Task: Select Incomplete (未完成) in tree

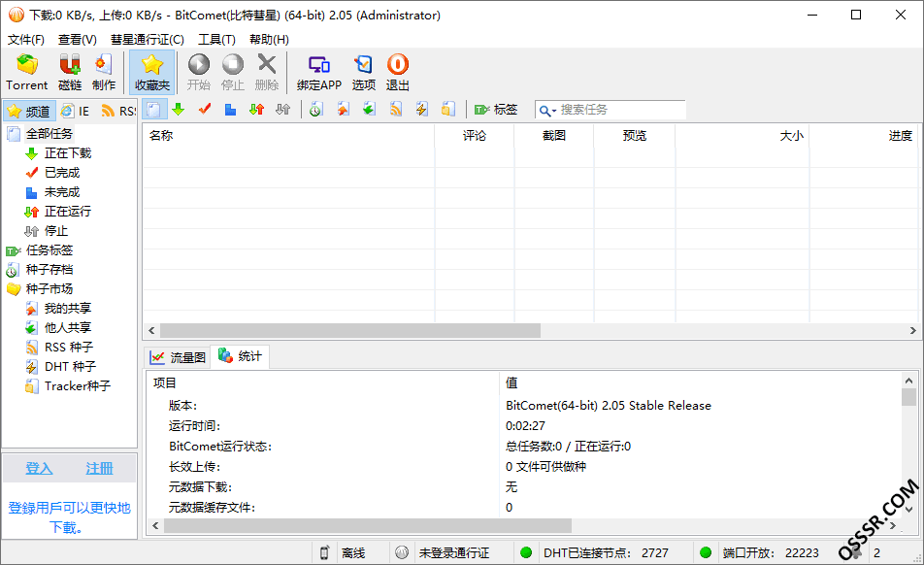Action: pos(62,192)
